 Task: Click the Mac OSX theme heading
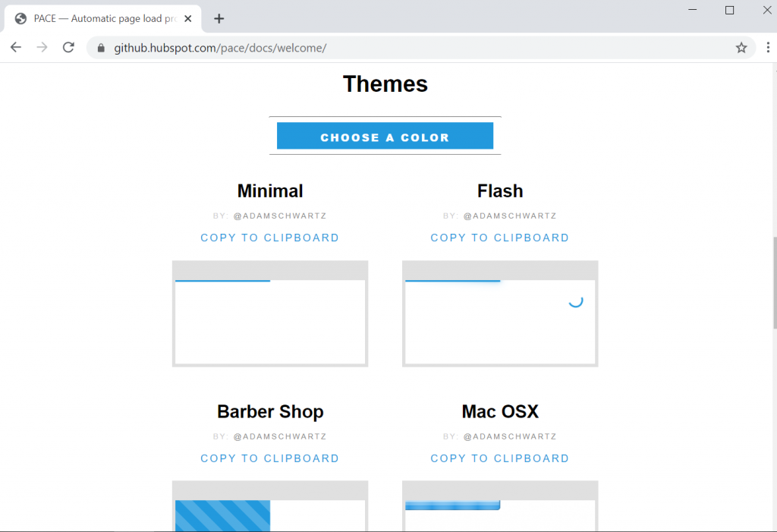point(500,411)
